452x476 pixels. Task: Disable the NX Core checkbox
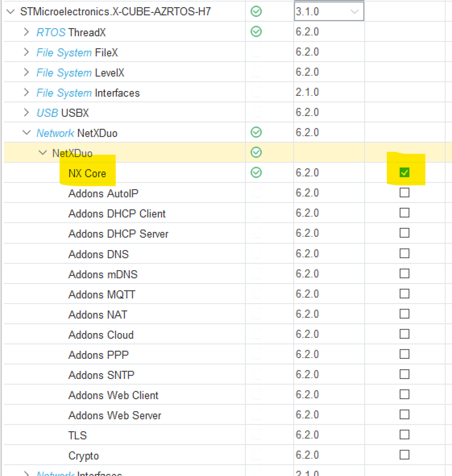(404, 172)
